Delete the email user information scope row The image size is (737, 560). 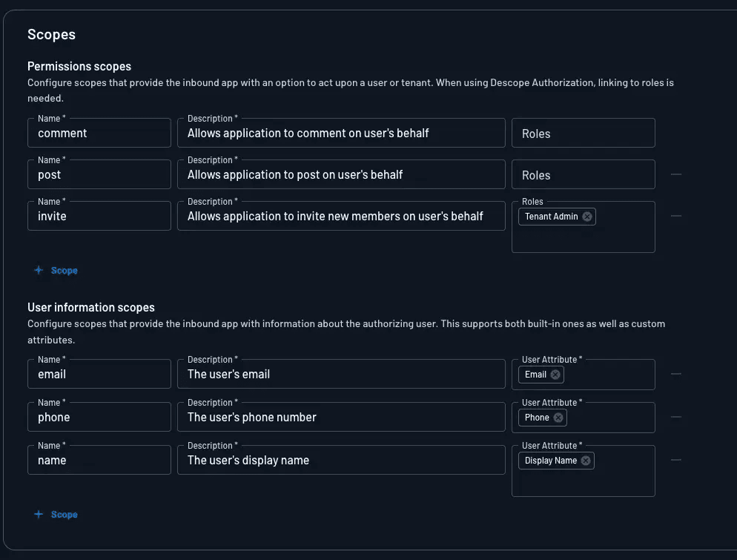tap(675, 374)
